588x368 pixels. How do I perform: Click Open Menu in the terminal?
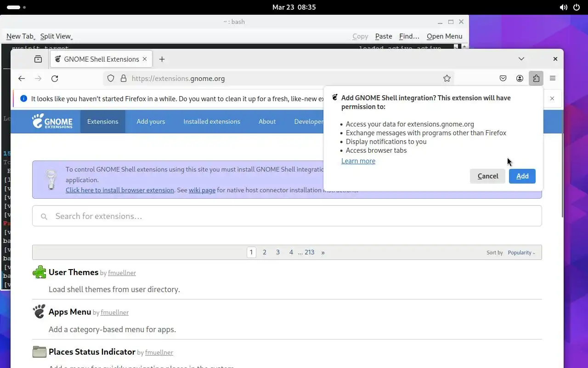[x=444, y=36]
